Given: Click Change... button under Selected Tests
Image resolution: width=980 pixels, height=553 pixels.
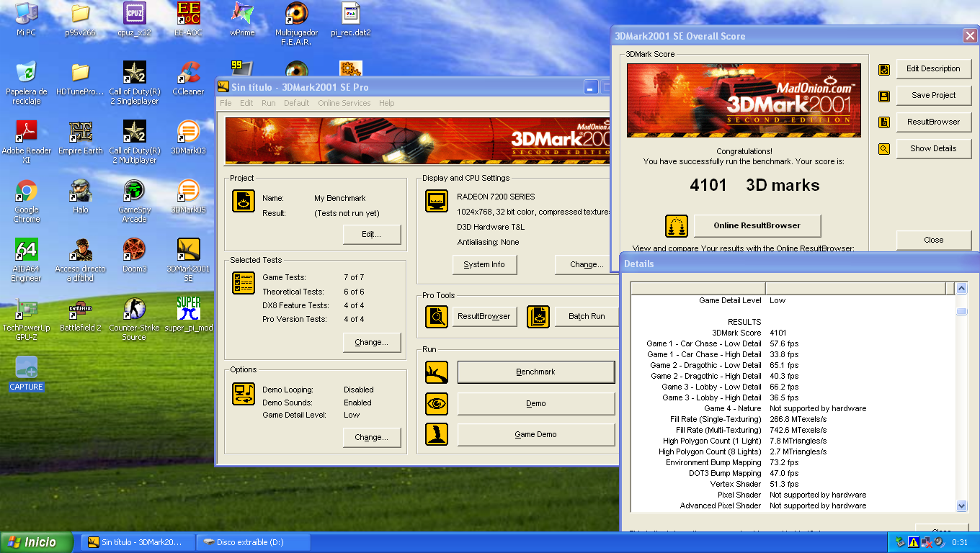Looking at the screenshot, I should point(371,343).
